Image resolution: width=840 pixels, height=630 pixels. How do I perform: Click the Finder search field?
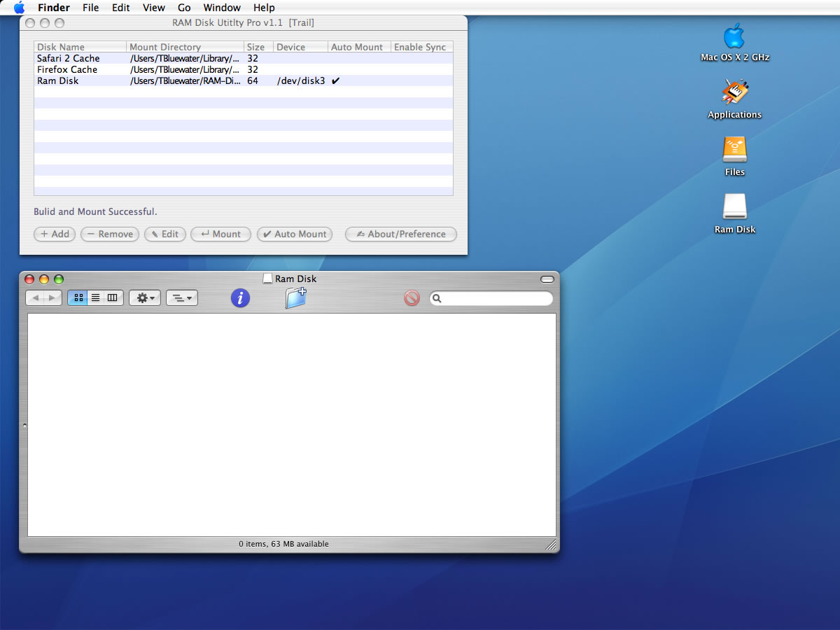tap(491, 298)
